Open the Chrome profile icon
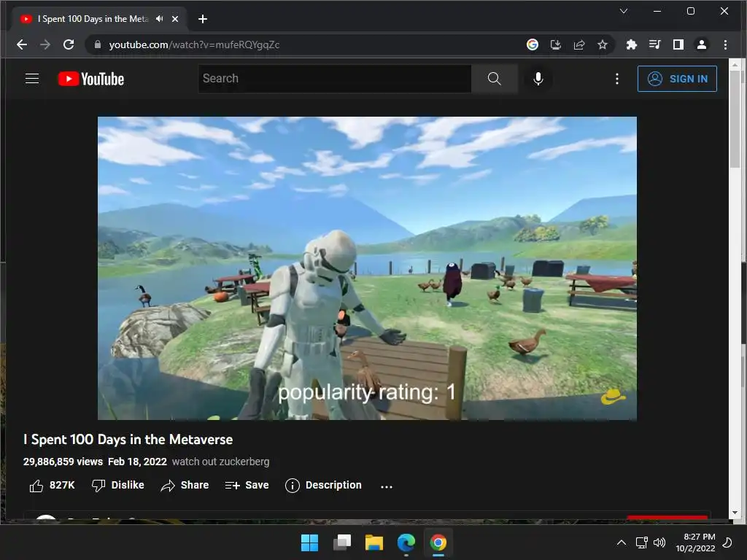The image size is (747, 560). 701,44
